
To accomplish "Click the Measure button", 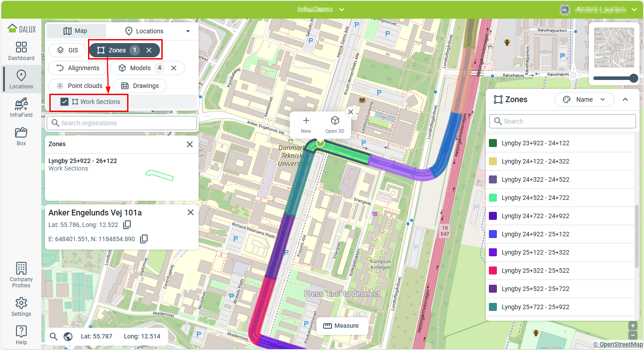I will 341,326.
